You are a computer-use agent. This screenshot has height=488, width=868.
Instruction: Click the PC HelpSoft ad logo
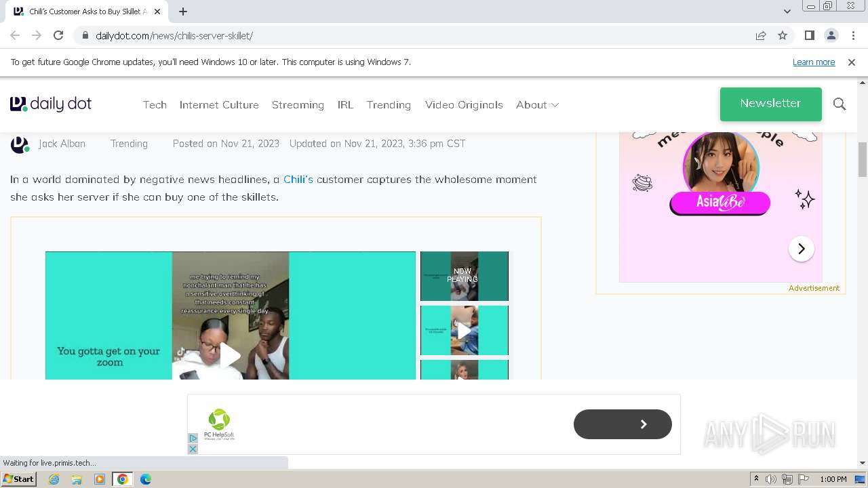(219, 424)
